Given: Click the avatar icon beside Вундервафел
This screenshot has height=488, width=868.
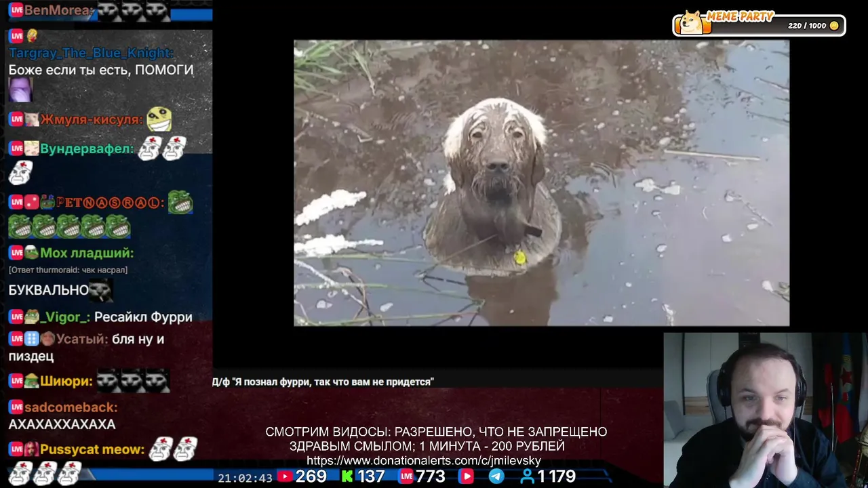Looking at the screenshot, I should coord(32,148).
